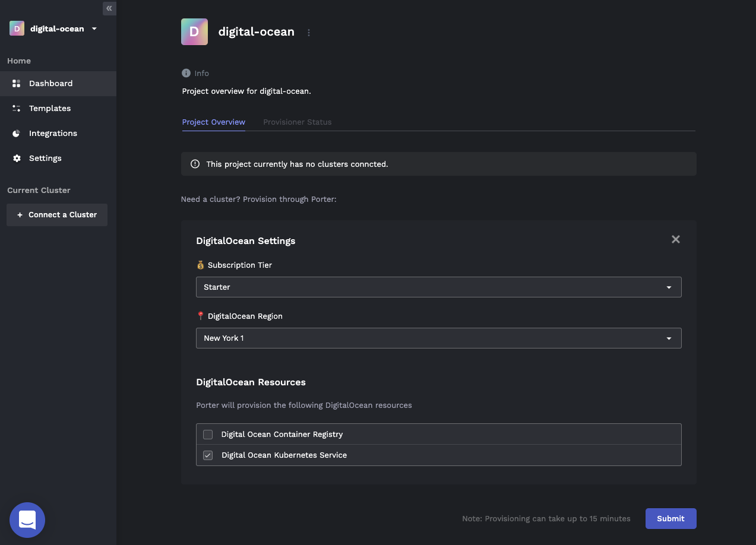Click the Settings gear icon
The height and width of the screenshot is (545, 756).
pyautogui.click(x=17, y=159)
